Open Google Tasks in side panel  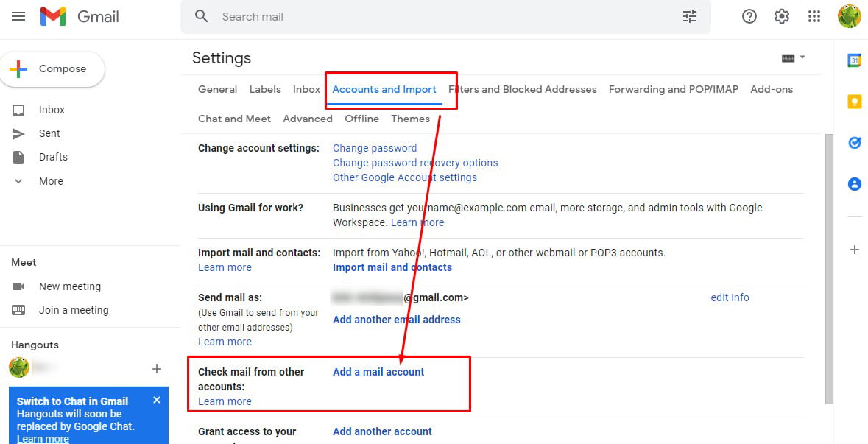coord(854,144)
